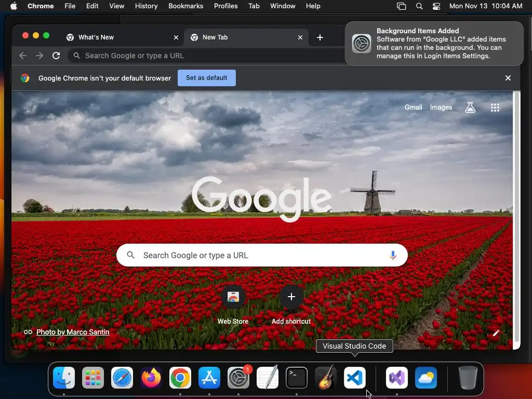532x399 pixels.
Task: Open the Help menu
Action: click(313, 6)
